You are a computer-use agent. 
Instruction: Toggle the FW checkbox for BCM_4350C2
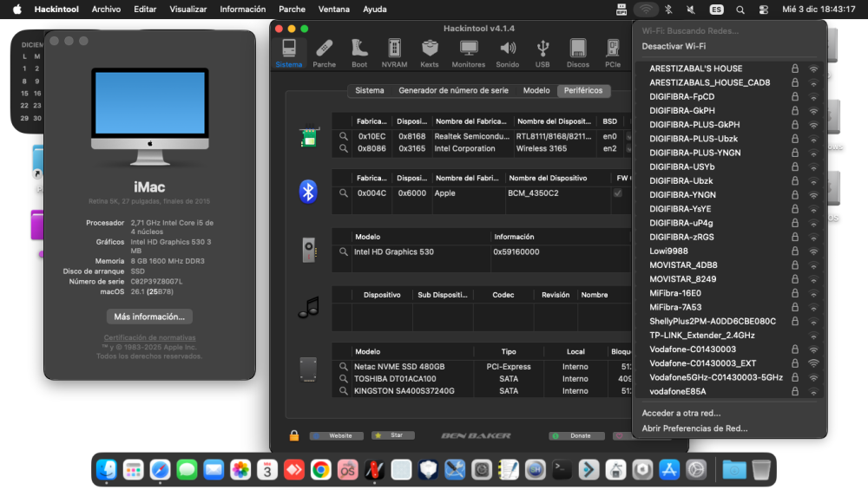point(618,193)
